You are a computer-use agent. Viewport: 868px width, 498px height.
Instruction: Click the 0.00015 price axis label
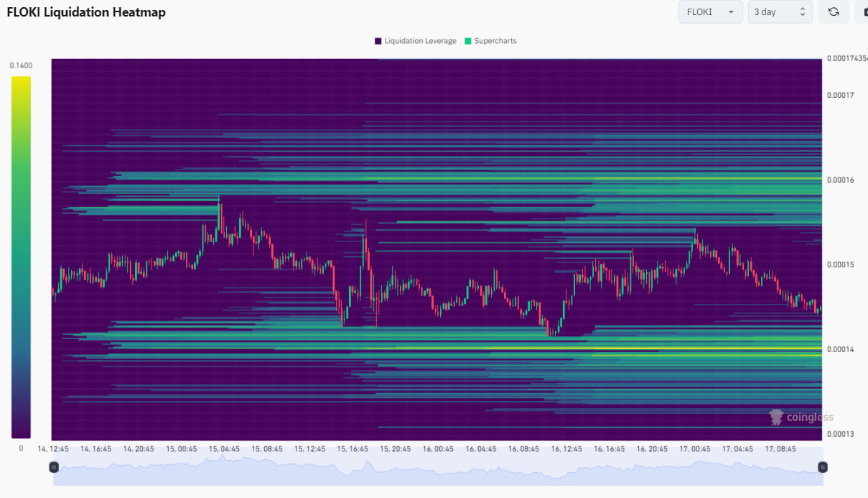point(841,264)
